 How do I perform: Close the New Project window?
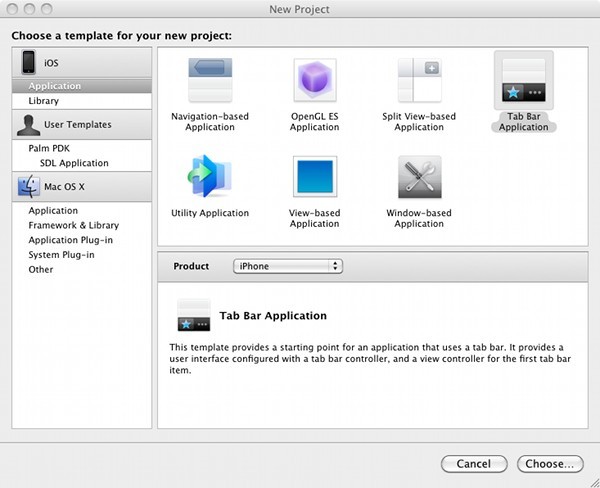[12, 9]
